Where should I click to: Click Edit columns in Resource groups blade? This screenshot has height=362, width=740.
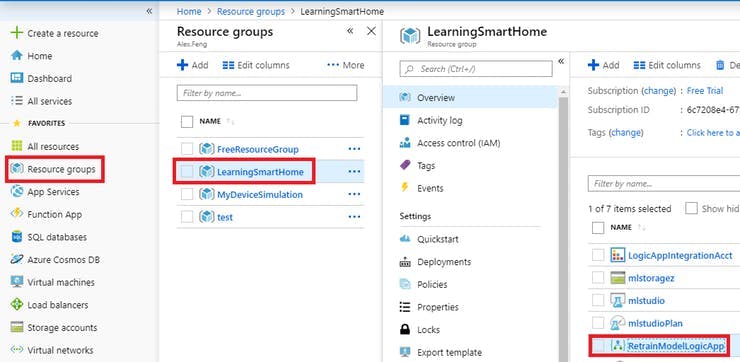point(256,65)
